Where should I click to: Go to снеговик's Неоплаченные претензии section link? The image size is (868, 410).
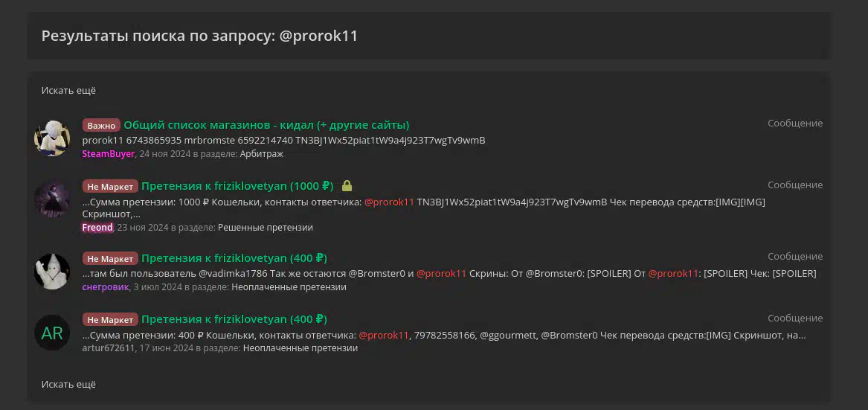[x=289, y=287]
